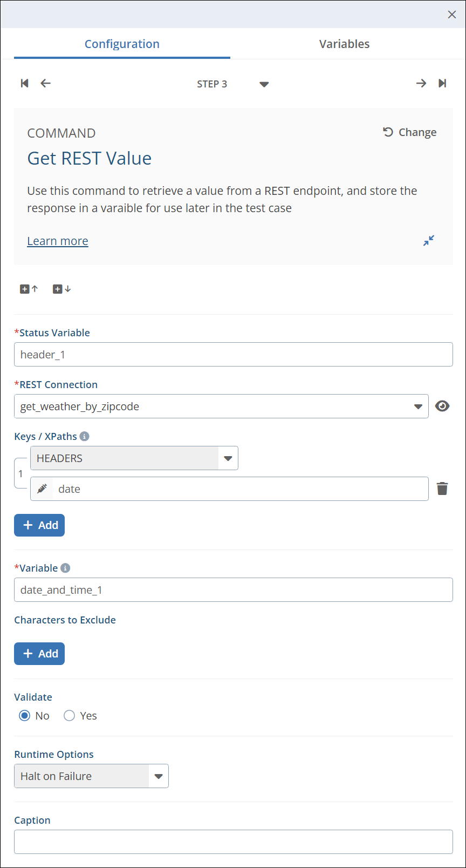This screenshot has height=868, width=466.
Task: Open the Learn more link
Action: click(58, 241)
